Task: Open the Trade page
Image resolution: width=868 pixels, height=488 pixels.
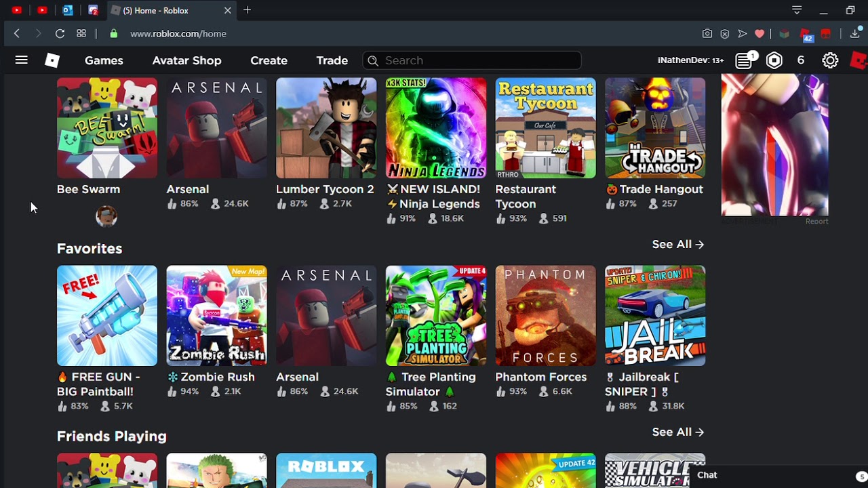Action: click(332, 60)
